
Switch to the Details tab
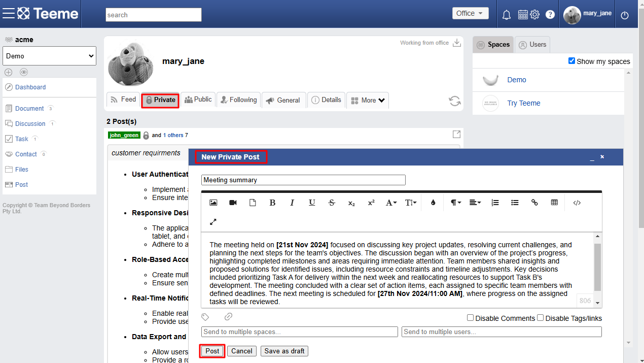pyautogui.click(x=326, y=100)
